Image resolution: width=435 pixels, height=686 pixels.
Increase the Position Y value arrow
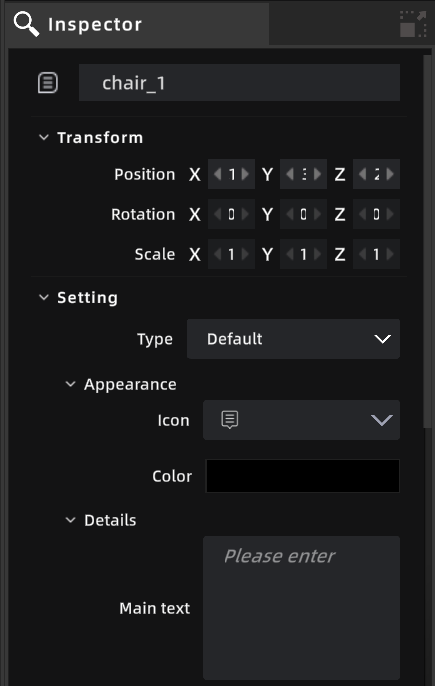[318, 174]
